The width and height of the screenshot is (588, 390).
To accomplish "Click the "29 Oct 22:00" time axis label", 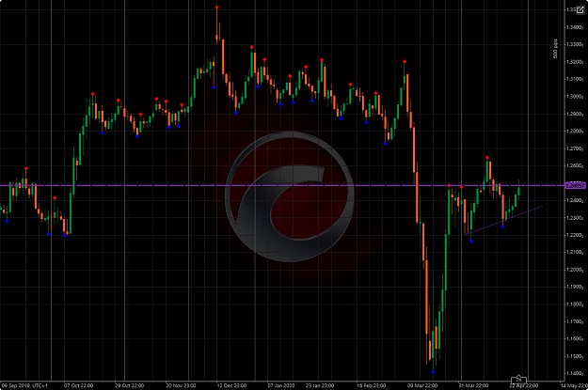I will [x=130, y=385].
